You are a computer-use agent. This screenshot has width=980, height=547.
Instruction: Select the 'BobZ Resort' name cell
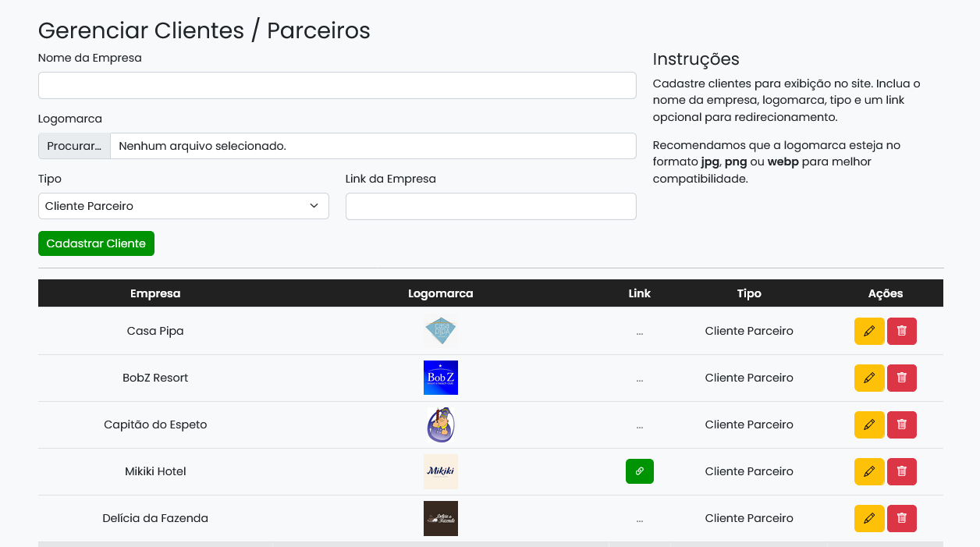click(155, 378)
